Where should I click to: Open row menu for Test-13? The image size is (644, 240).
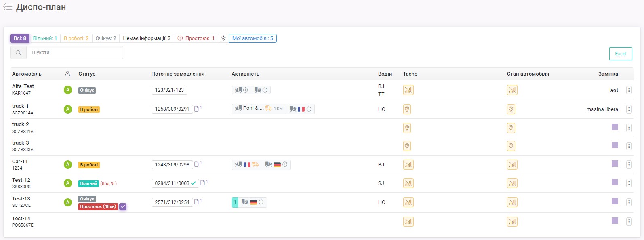629,202
